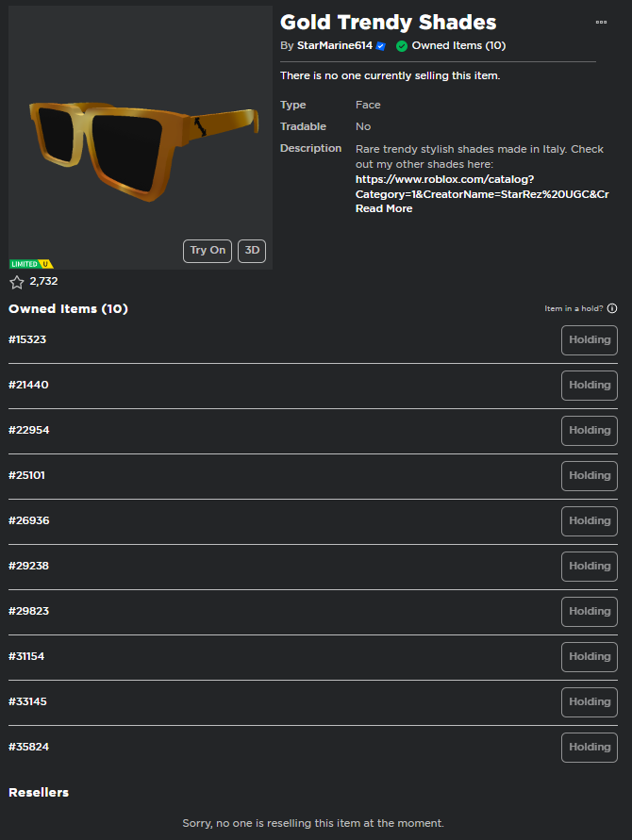
Task: Click Holding button for item #29823
Action: 590,612
